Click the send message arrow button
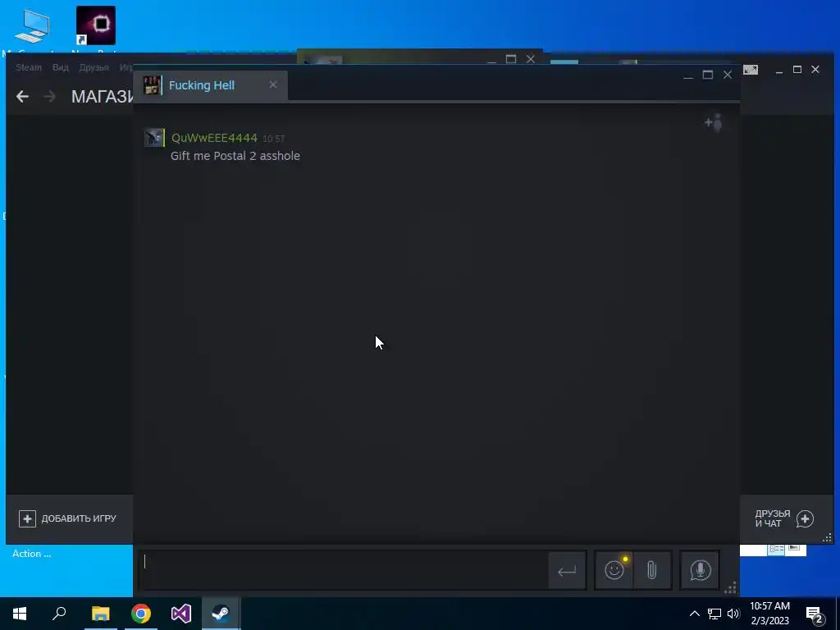Screen dimensions: 840x630 click(x=567, y=571)
